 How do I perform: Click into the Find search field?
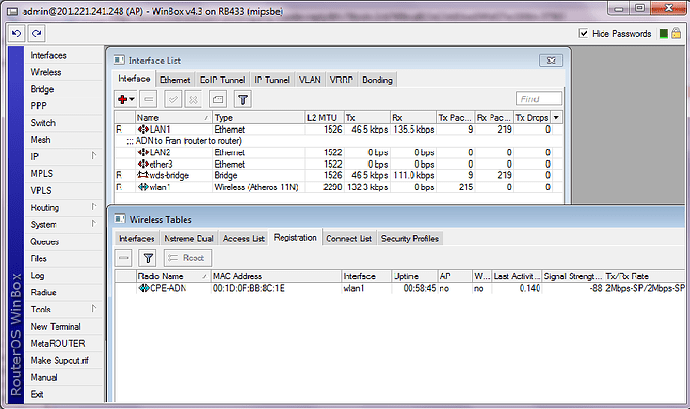[x=539, y=99]
